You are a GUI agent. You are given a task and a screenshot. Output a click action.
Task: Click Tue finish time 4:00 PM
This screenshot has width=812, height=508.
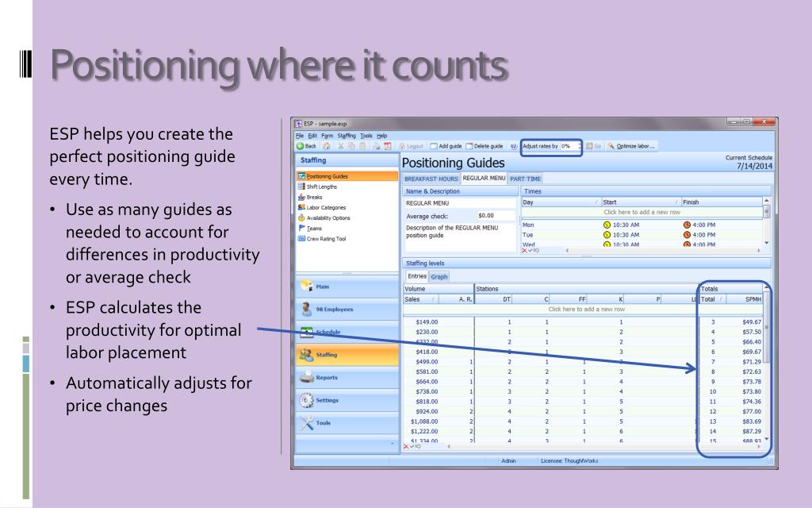tap(703, 235)
